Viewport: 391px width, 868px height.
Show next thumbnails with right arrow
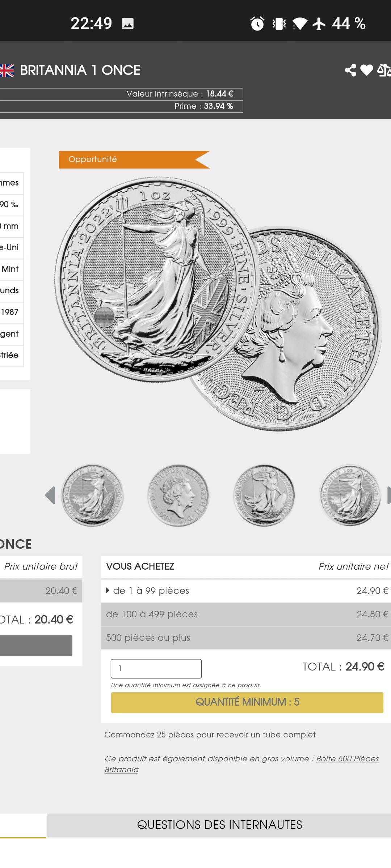click(x=389, y=495)
